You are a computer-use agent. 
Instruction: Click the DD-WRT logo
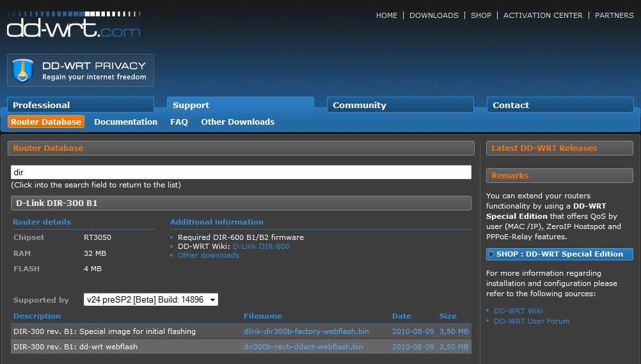(x=74, y=26)
